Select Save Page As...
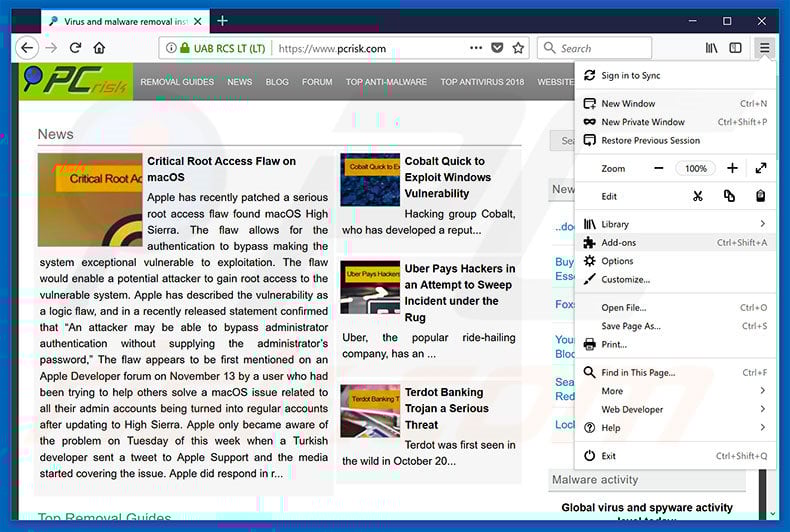The image size is (790, 532). [674, 326]
